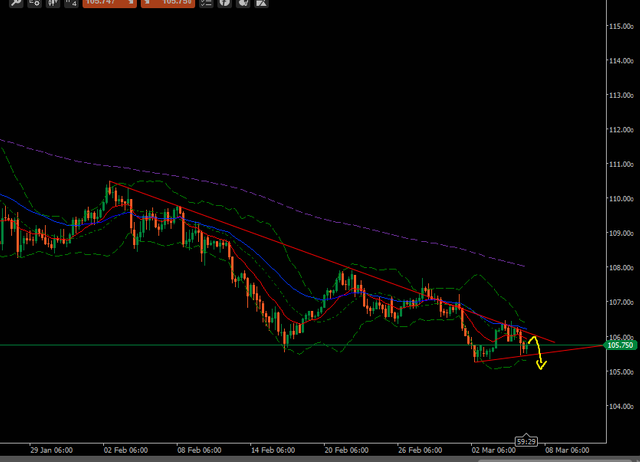Open the checklist icon in toolbar
Screen dimensions: 640x462
(x=206, y=3)
